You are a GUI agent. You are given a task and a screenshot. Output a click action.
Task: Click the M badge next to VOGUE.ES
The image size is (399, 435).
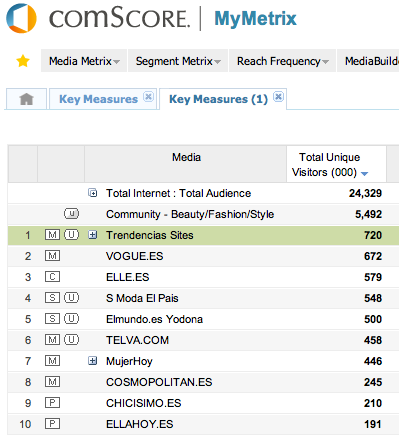(x=52, y=256)
